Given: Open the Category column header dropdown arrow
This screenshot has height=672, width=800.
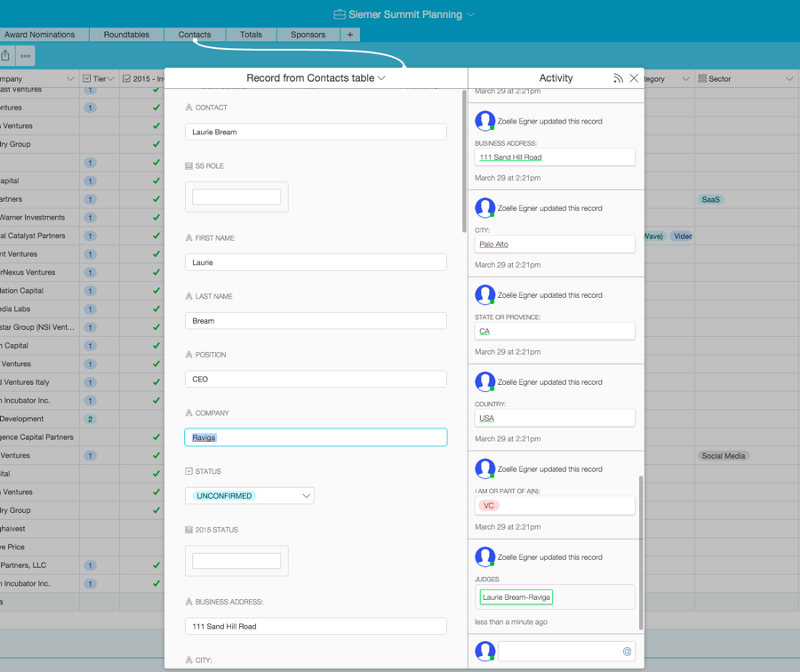Looking at the screenshot, I should tap(686, 79).
